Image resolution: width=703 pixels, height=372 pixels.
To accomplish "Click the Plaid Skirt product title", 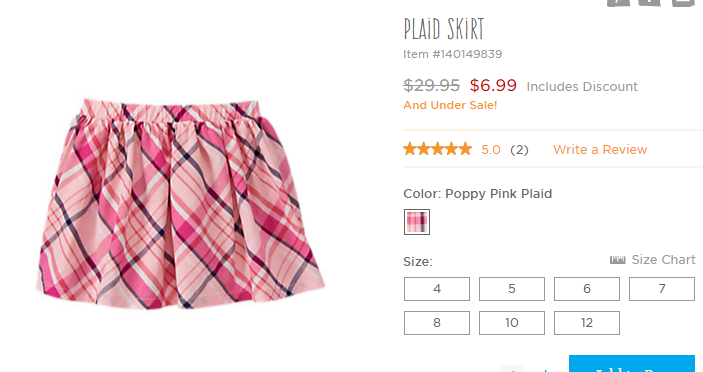I will click(x=444, y=29).
